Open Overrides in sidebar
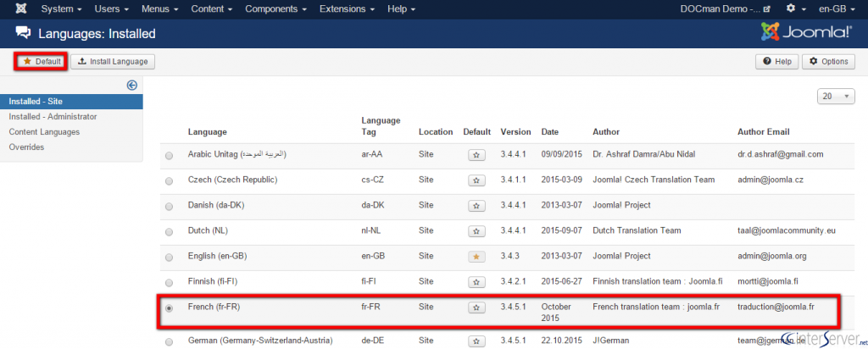 26,147
